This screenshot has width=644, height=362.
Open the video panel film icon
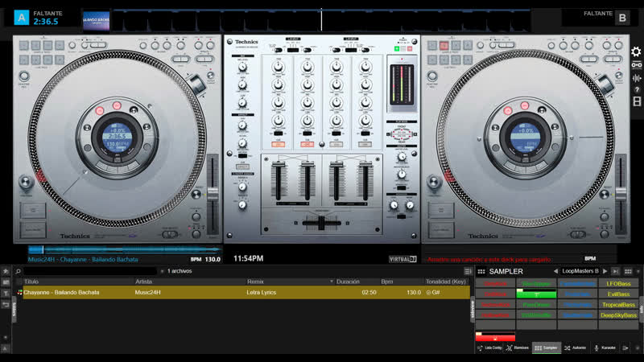[x=637, y=101]
